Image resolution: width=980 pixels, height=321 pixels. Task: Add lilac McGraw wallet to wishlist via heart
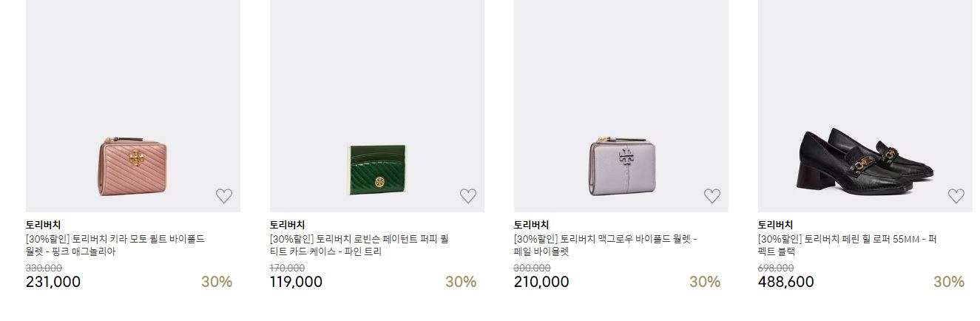[712, 196]
